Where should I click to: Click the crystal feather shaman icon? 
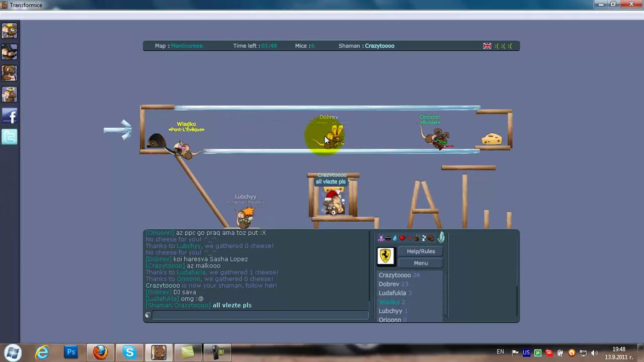(441, 237)
